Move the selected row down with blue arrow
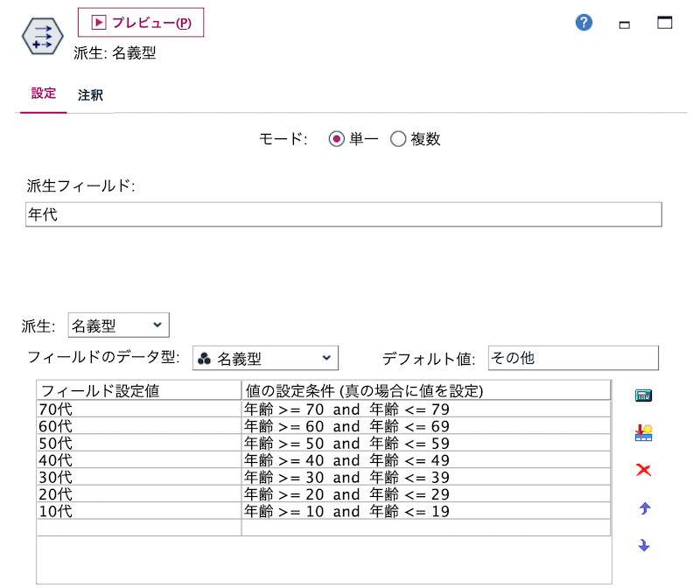Viewport: 700px width, 588px height. [x=641, y=544]
